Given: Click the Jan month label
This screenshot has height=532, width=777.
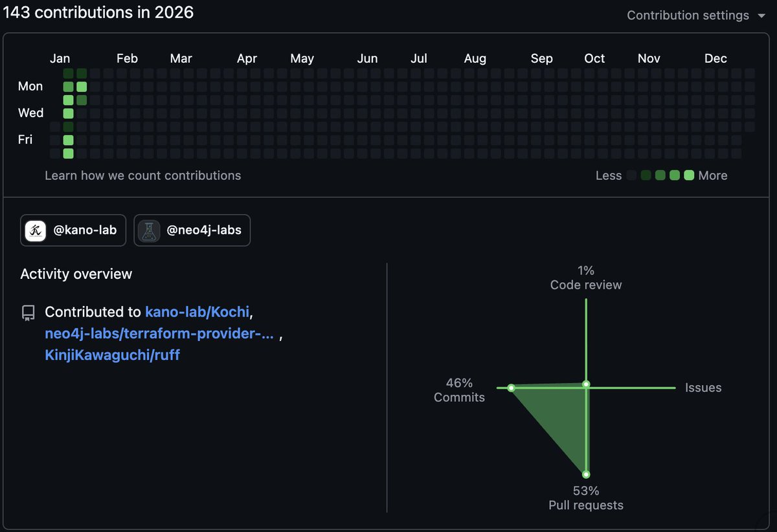Looking at the screenshot, I should 60,58.
